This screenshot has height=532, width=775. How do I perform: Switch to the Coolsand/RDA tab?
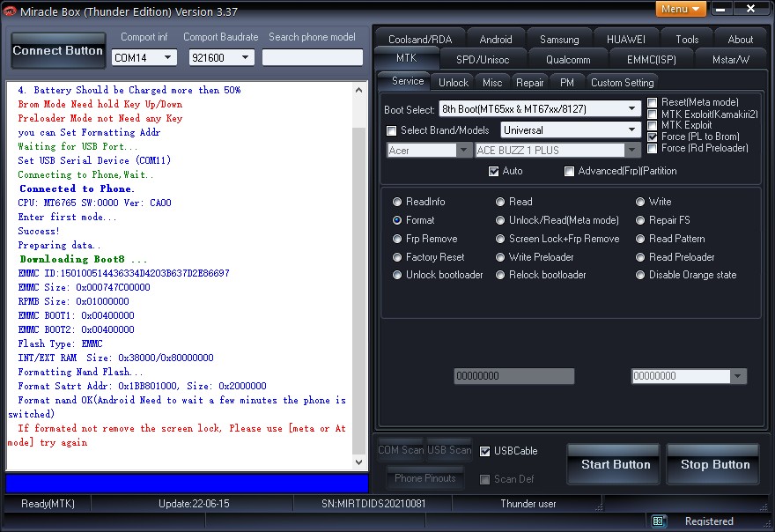pos(420,39)
